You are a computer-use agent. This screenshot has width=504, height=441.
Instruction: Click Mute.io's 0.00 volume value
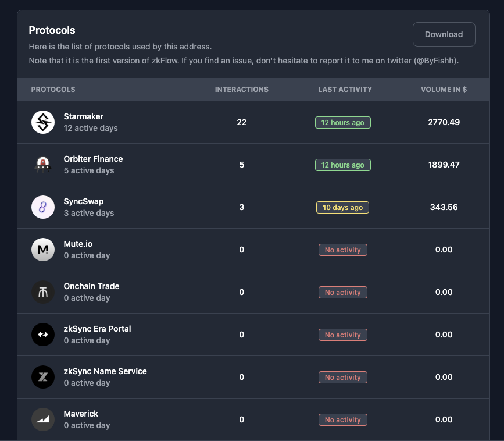click(444, 250)
